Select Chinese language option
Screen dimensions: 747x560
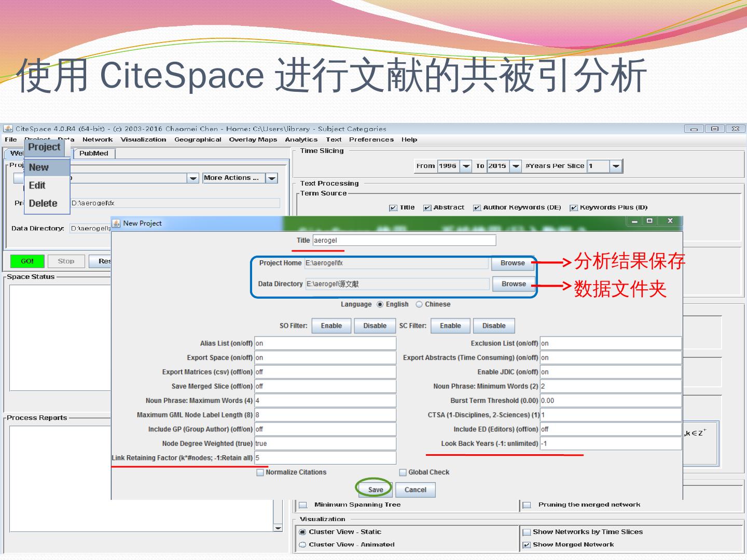coord(419,304)
